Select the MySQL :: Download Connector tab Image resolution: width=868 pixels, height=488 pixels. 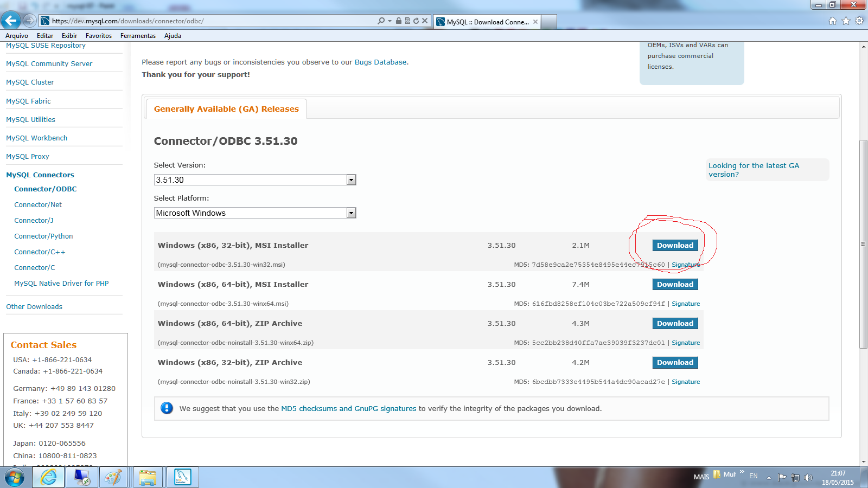[487, 22]
